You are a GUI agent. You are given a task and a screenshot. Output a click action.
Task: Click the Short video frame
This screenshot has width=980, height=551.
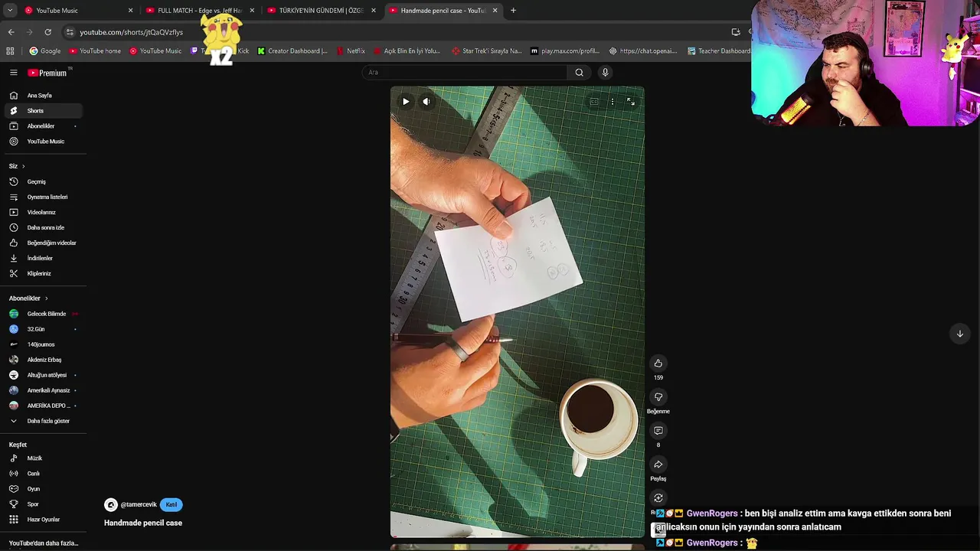(x=518, y=311)
